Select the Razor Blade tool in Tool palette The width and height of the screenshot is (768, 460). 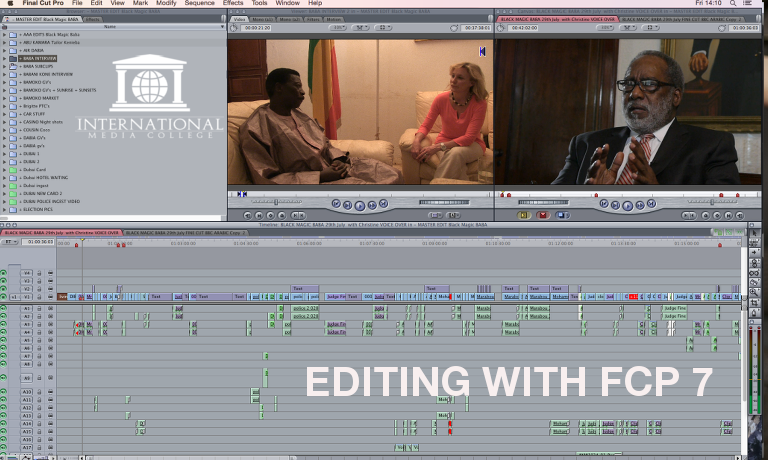(755, 283)
